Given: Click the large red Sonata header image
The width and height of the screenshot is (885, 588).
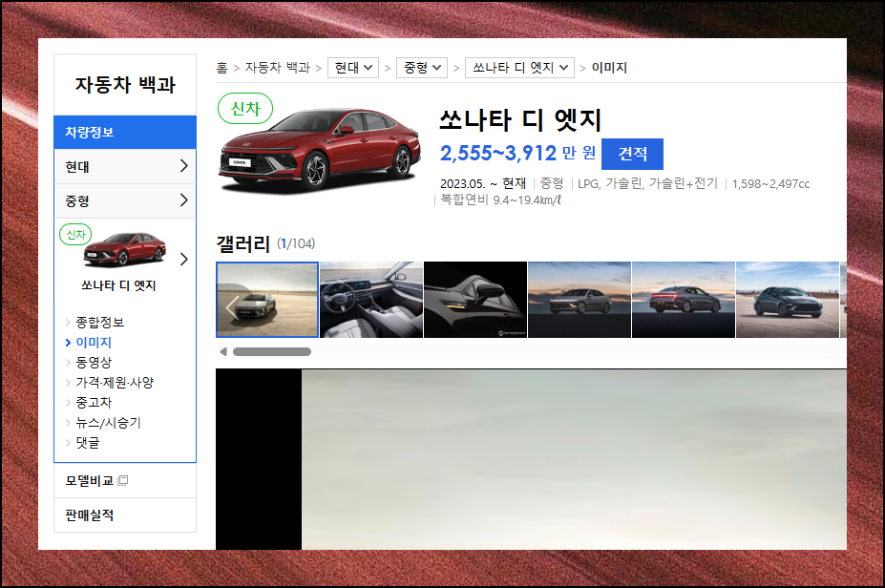Looking at the screenshot, I should (x=320, y=150).
